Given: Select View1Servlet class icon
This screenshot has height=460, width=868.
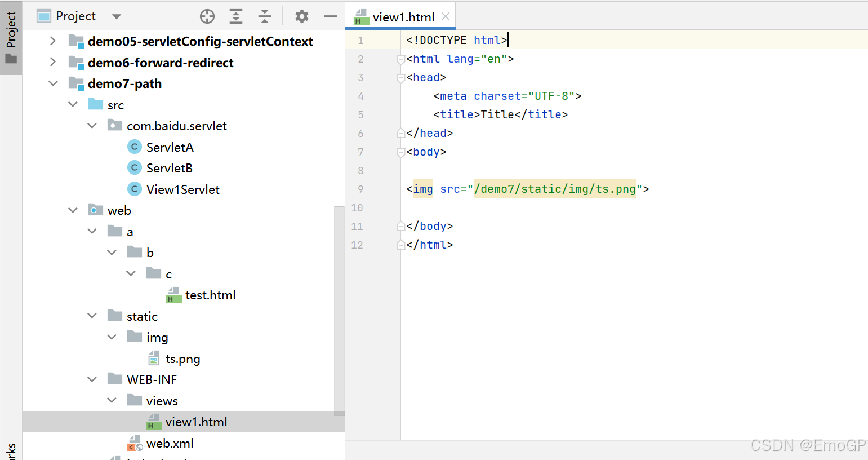Looking at the screenshot, I should (x=134, y=189).
